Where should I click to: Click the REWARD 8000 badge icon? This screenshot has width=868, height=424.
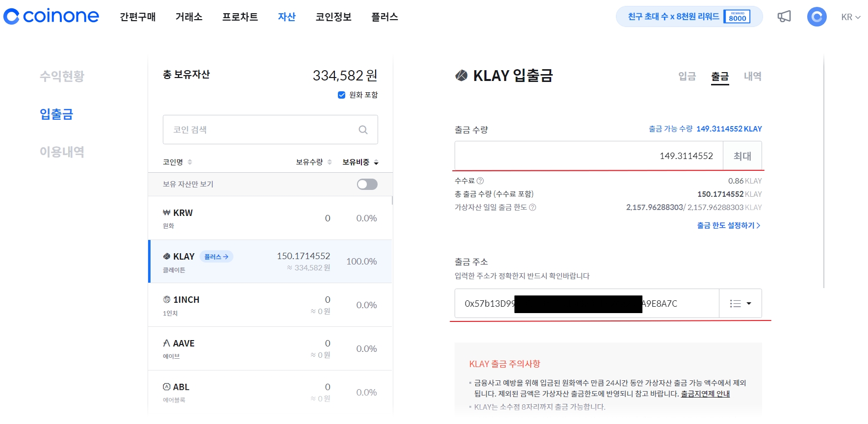[737, 17]
